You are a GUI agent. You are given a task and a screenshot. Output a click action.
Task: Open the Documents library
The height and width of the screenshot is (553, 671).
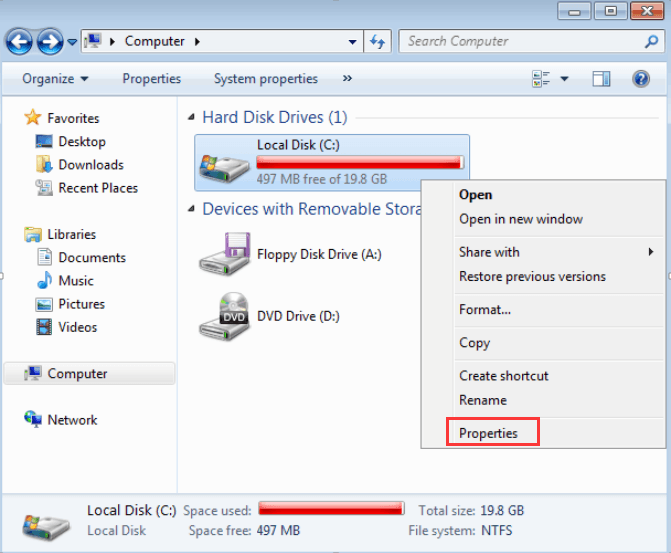pos(92,258)
